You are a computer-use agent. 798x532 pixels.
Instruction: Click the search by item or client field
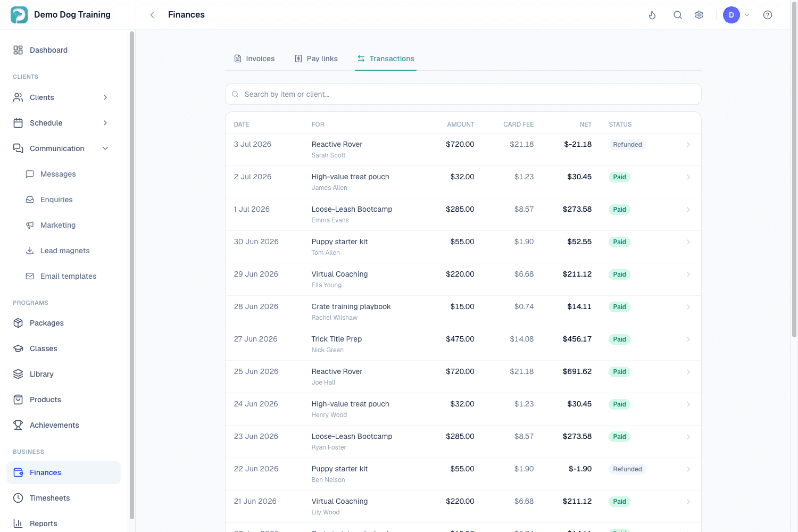click(463, 94)
